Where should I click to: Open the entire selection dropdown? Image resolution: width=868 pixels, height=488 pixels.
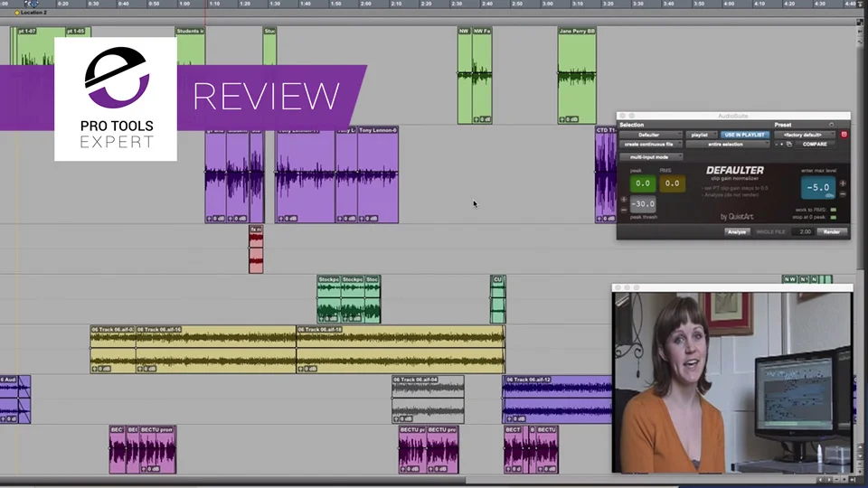(727, 145)
